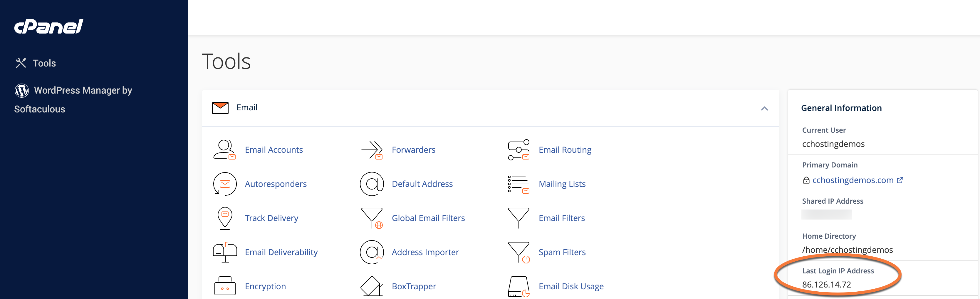
Task: Click the BoxTrapper icon
Action: click(x=371, y=286)
